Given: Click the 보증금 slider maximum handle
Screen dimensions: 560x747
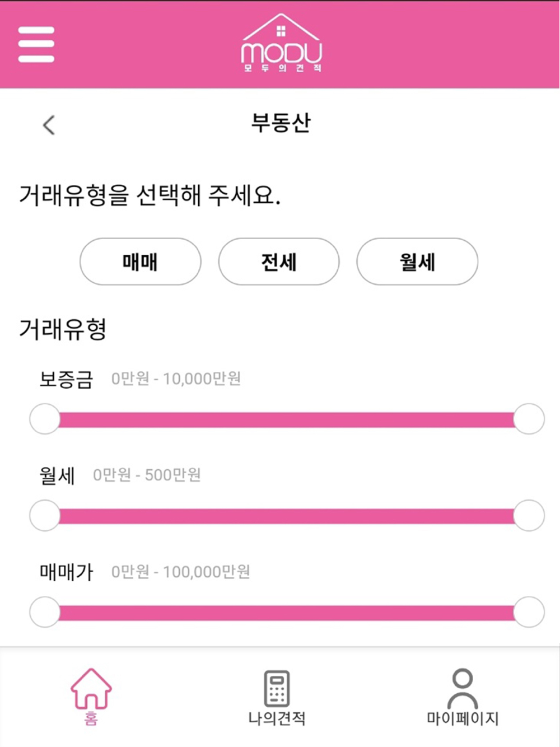Looking at the screenshot, I should point(529,419).
